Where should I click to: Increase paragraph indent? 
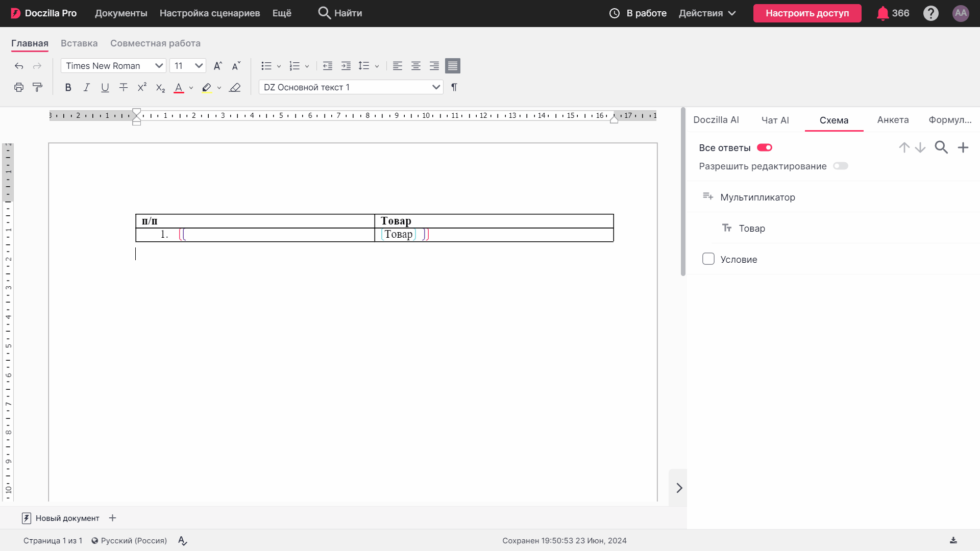tap(346, 66)
